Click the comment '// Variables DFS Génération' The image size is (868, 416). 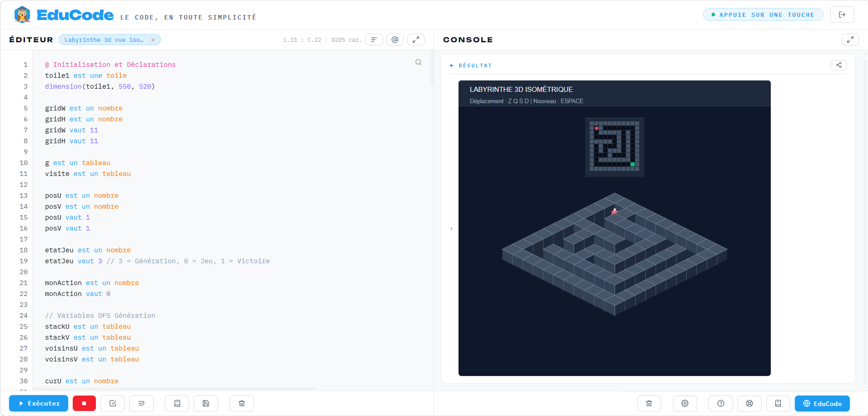[100, 316]
